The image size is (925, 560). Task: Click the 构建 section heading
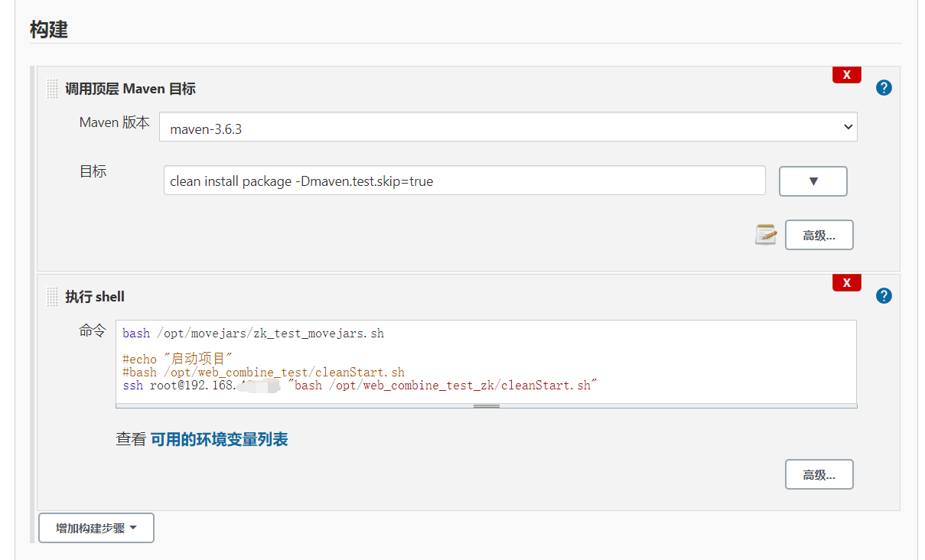point(49,29)
